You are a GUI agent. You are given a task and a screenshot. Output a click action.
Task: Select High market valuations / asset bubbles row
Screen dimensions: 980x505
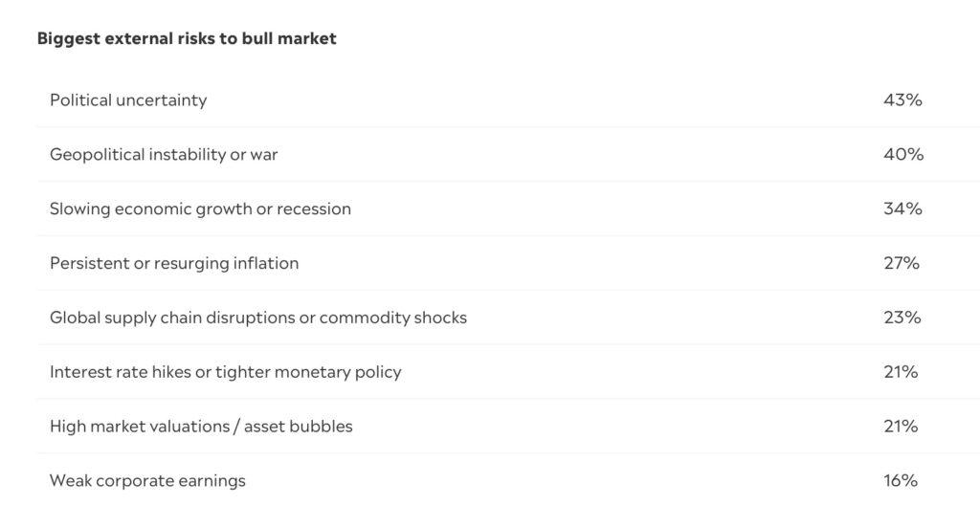click(201, 427)
